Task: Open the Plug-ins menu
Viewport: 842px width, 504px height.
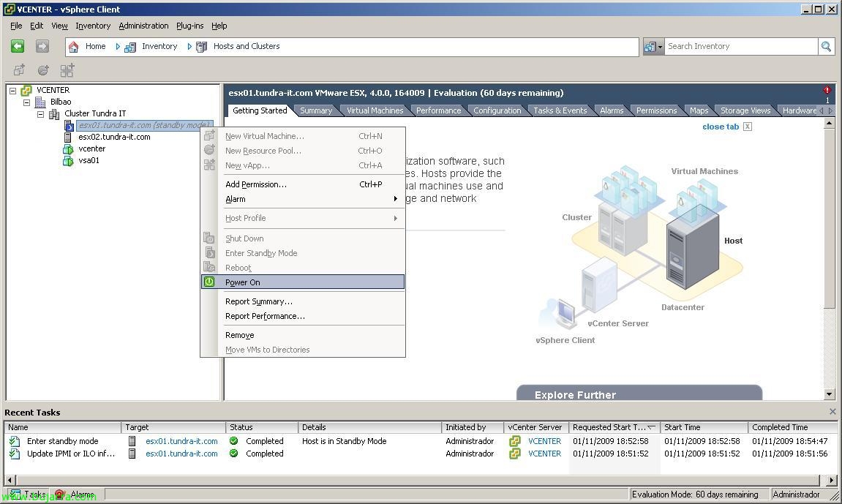Action: (x=189, y=26)
